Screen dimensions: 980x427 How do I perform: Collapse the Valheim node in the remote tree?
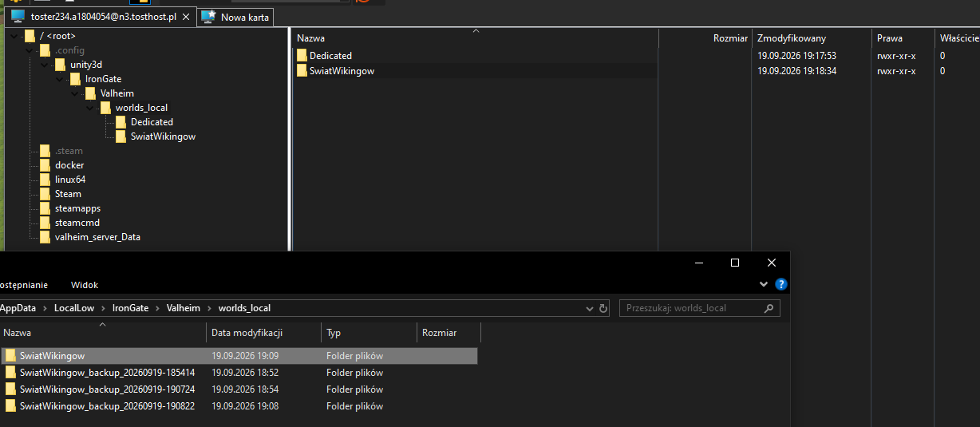[x=74, y=93]
